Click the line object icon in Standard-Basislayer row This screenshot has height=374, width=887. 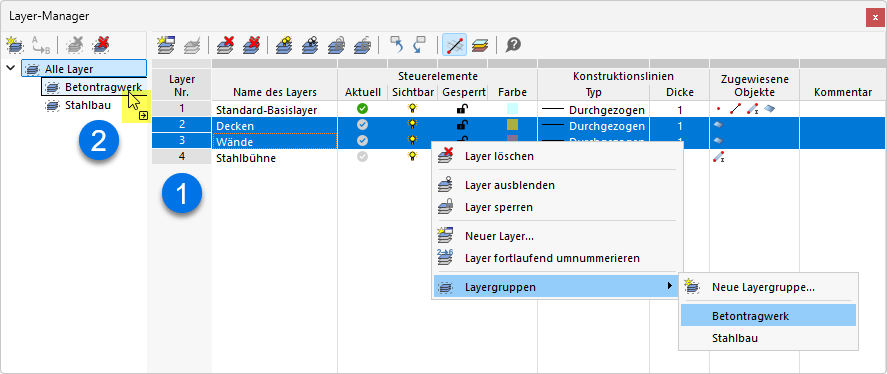coord(735,108)
